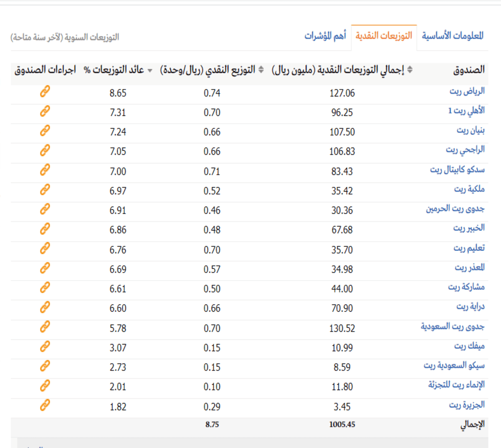Select the cash distribution value 0.10
501x448 pixels.
(212, 387)
